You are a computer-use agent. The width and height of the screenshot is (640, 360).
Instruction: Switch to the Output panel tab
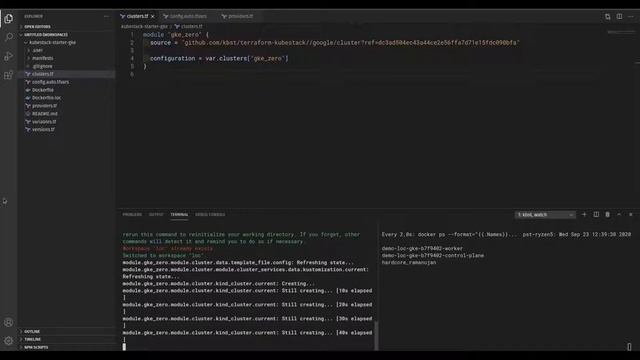click(x=156, y=214)
